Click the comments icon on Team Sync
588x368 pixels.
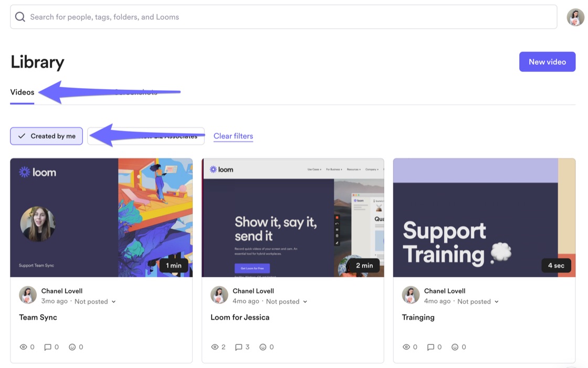48,347
